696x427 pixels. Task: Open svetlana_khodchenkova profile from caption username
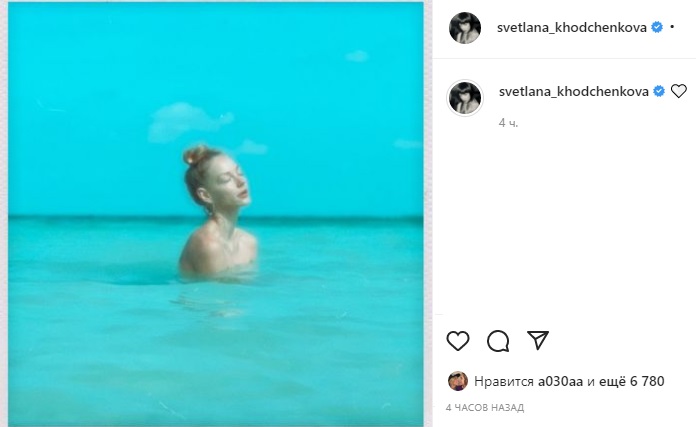574,91
